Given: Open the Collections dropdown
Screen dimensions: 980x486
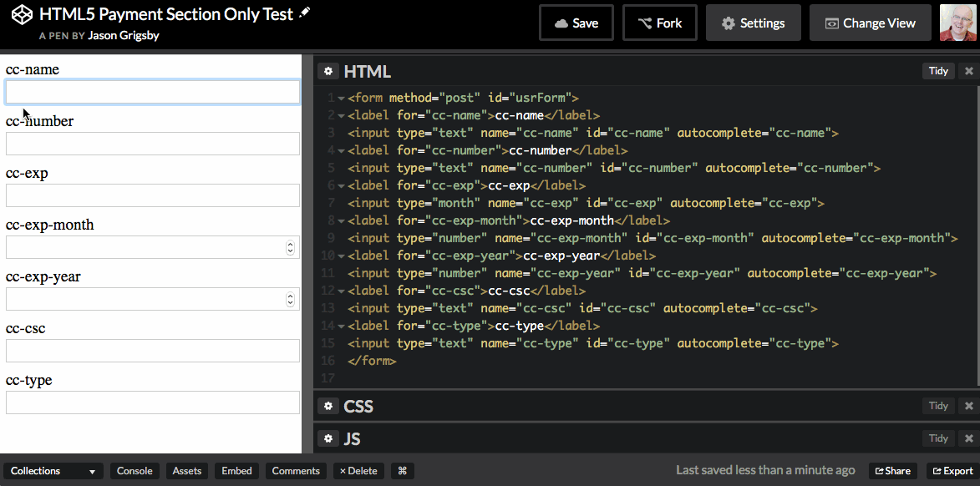Looking at the screenshot, I should (53, 471).
